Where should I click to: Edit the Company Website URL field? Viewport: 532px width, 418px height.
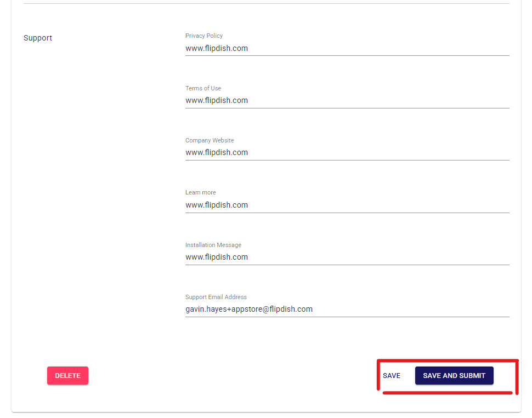click(347, 153)
